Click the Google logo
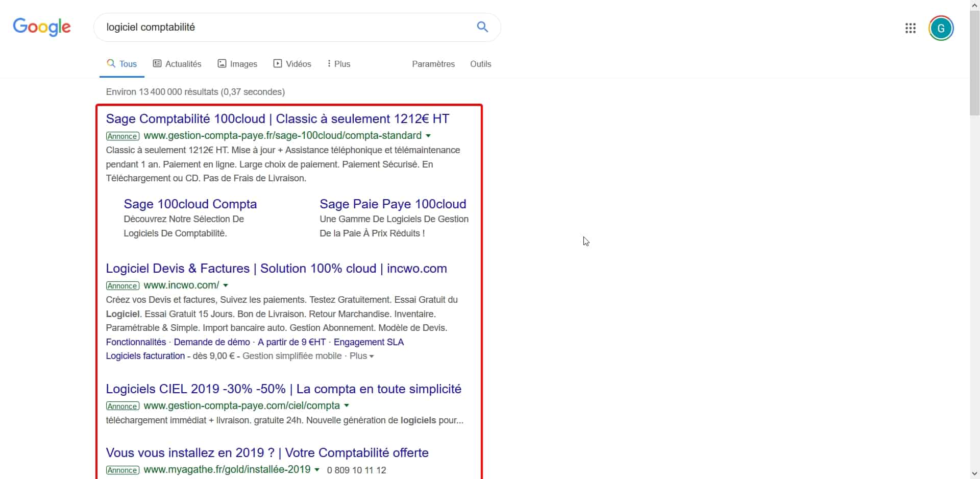The image size is (980, 479). (42, 27)
